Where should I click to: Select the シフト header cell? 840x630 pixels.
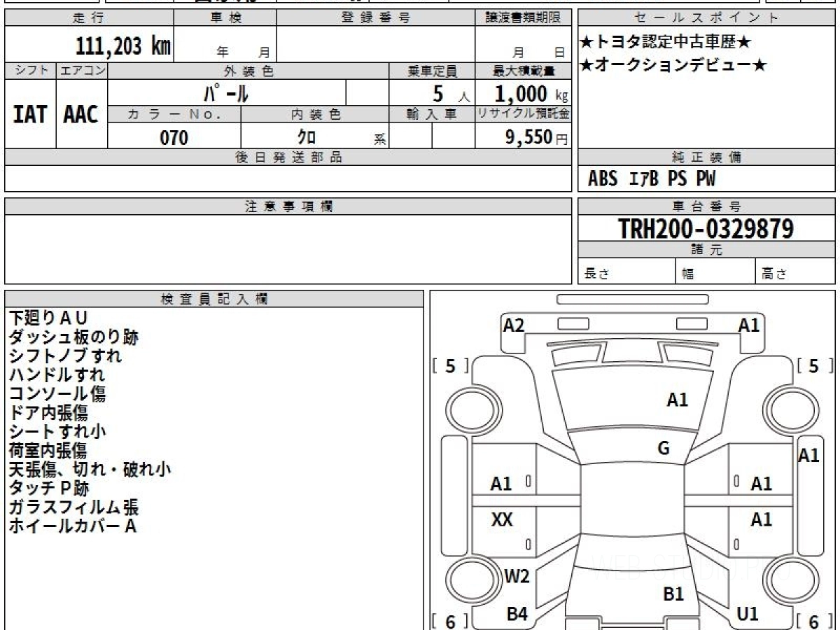(x=30, y=71)
